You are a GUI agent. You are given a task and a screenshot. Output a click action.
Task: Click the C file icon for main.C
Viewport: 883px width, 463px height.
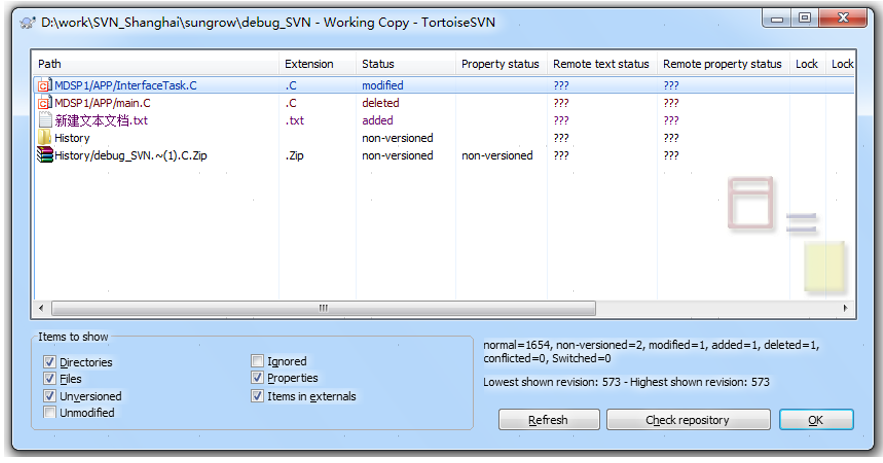[44, 103]
